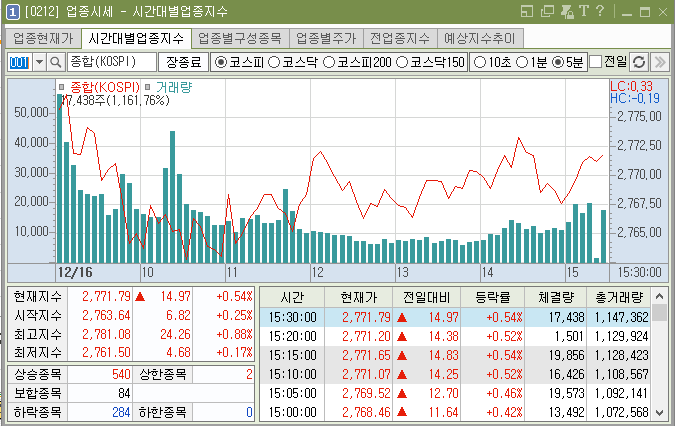The image size is (675, 426).
Task: Click the 12/16 date label on chart axis
Action: (75, 272)
